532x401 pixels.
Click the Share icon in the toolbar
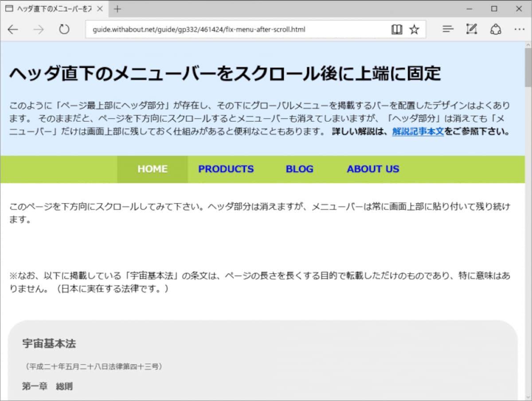click(x=495, y=30)
